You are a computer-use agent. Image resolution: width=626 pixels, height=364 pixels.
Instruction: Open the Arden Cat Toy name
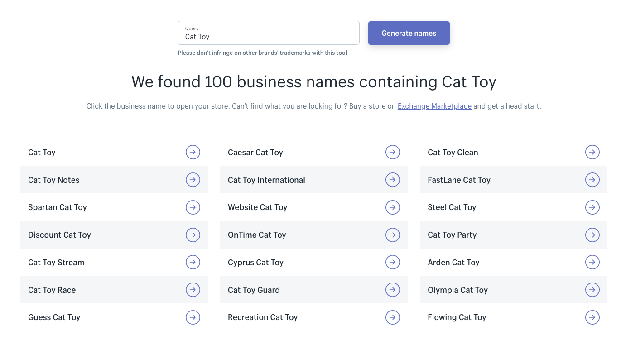[453, 263]
